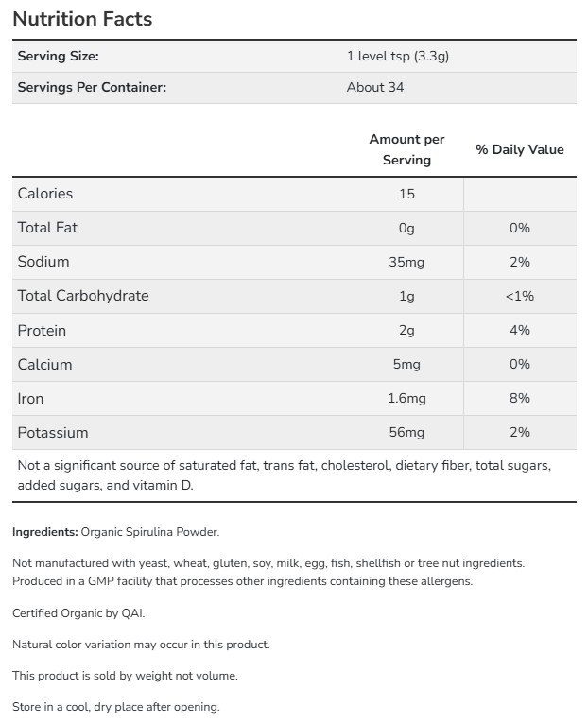The height and width of the screenshot is (723, 588).
Task: Click the 'Not a significant source' footnote
Action: pos(284,474)
